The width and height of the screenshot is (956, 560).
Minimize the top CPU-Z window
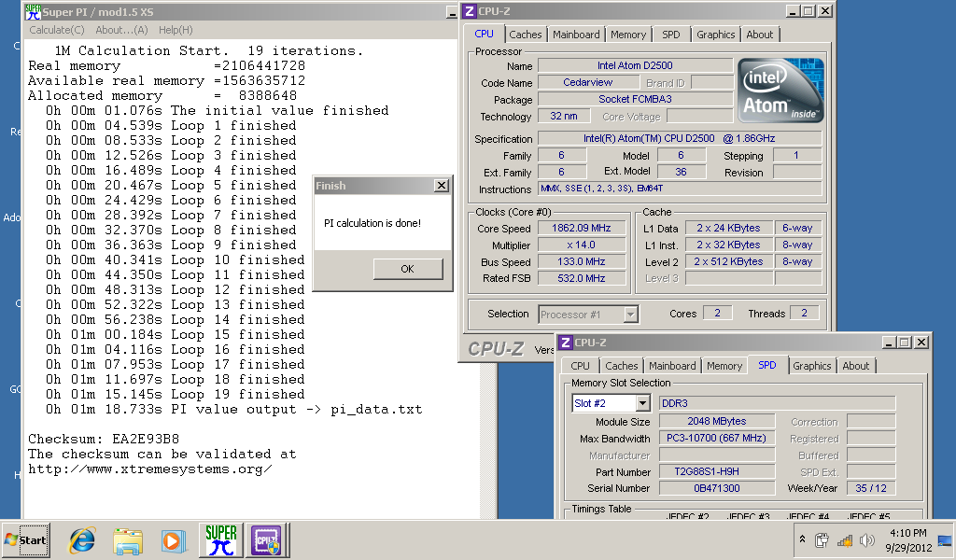click(793, 11)
